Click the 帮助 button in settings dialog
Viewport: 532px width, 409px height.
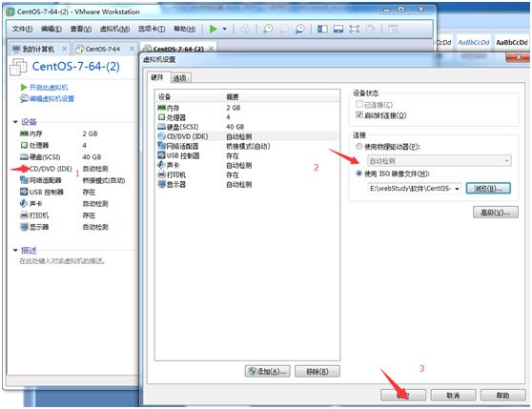click(x=502, y=395)
